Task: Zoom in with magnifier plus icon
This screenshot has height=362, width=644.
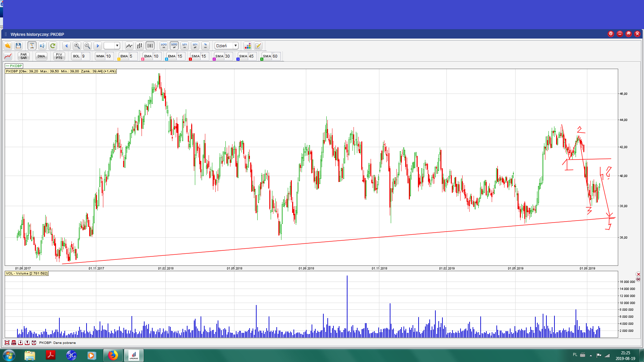Action: 77,46
